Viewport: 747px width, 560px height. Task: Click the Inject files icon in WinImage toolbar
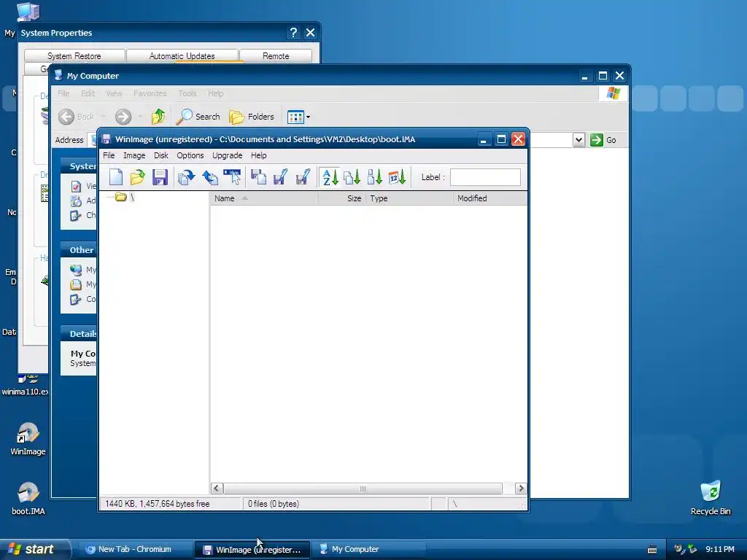coord(186,177)
